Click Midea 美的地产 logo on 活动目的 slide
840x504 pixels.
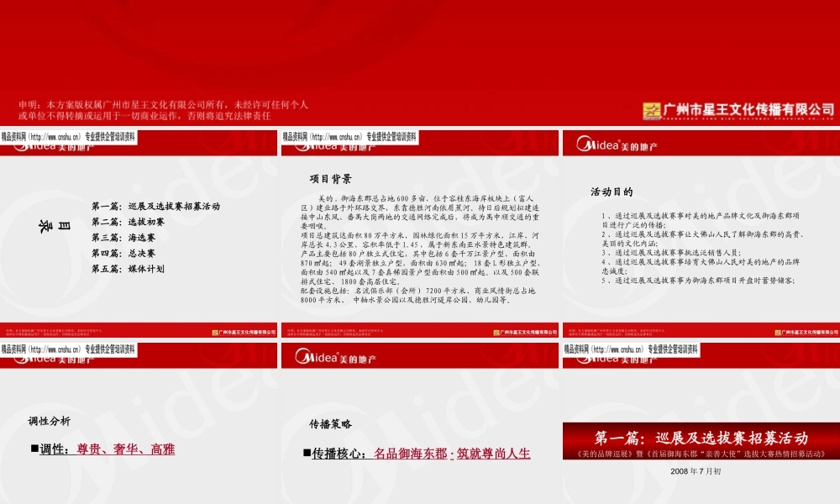click(x=617, y=144)
